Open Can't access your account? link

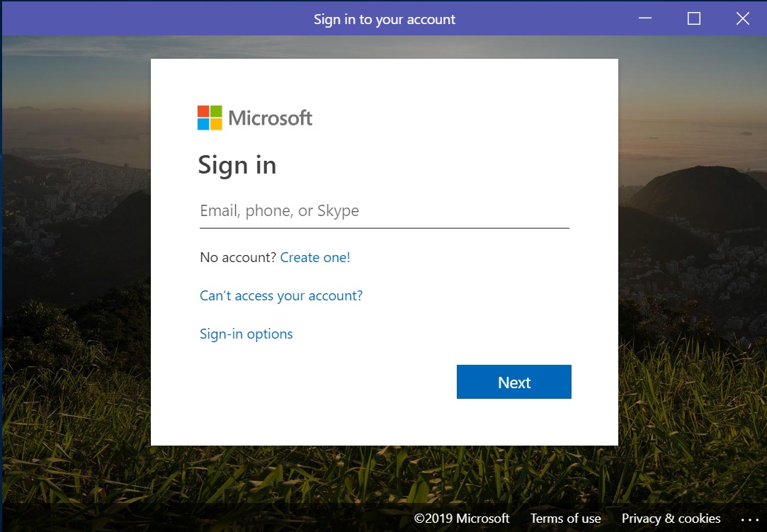[x=281, y=295]
